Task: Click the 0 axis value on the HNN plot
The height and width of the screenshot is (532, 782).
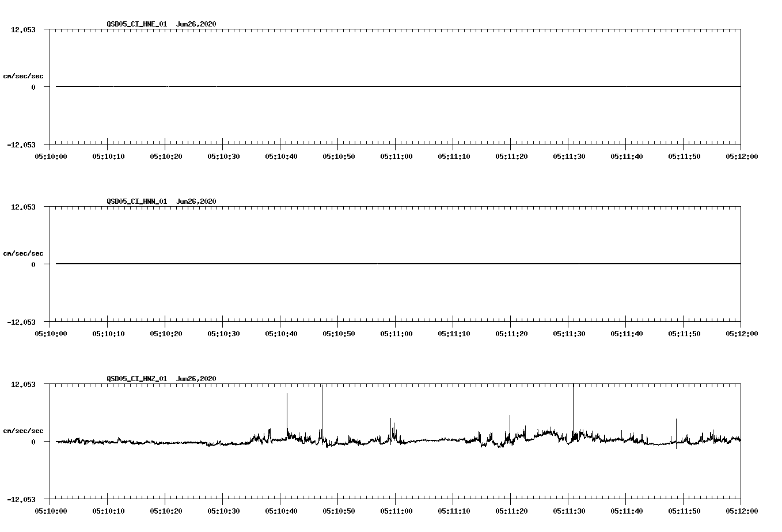Action: tap(33, 264)
